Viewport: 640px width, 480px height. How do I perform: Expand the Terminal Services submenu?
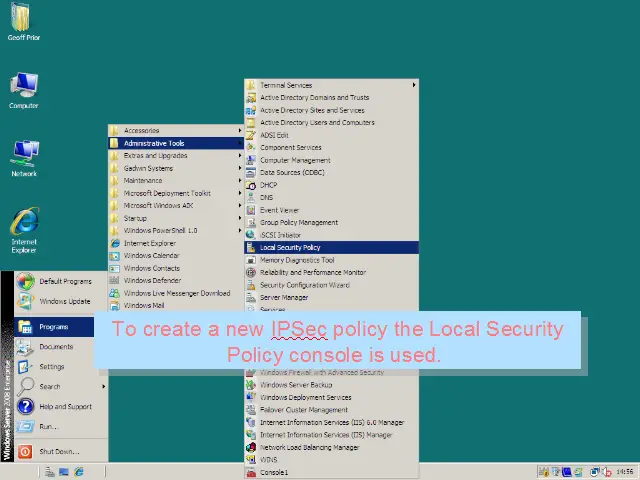331,85
